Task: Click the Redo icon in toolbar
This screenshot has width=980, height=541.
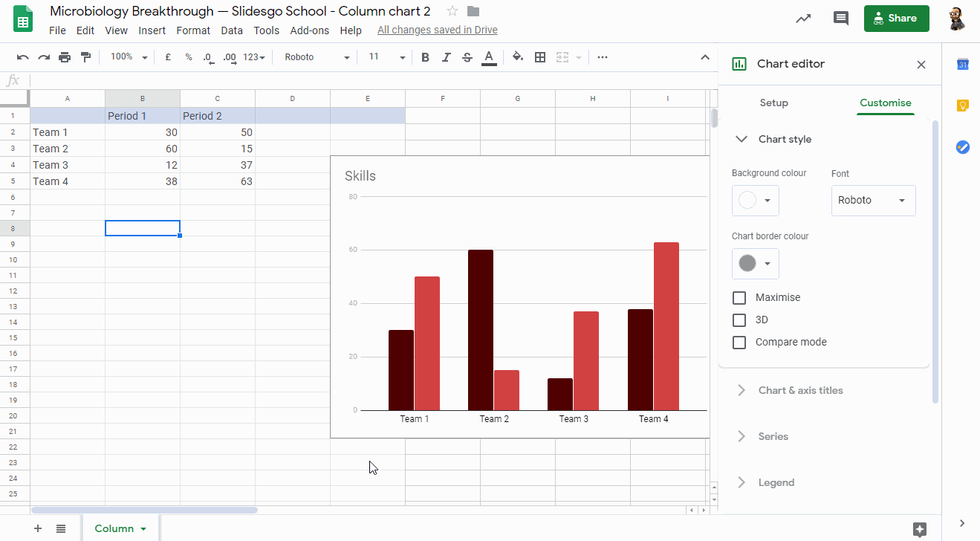Action: [x=44, y=57]
